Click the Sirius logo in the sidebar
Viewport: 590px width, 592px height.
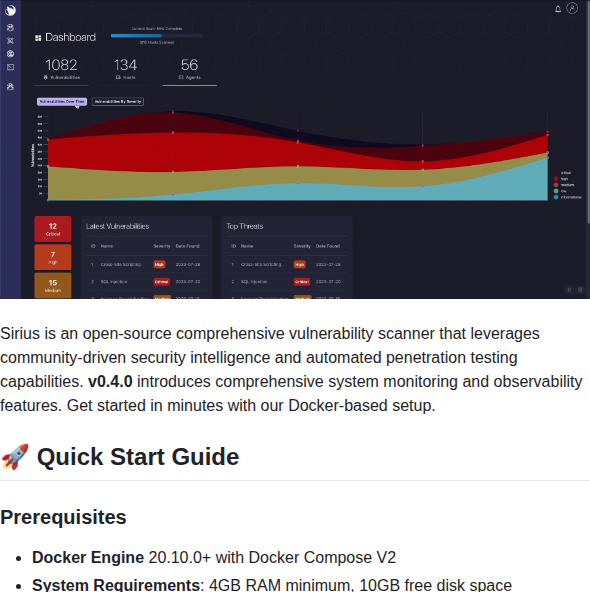click(11, 10)
